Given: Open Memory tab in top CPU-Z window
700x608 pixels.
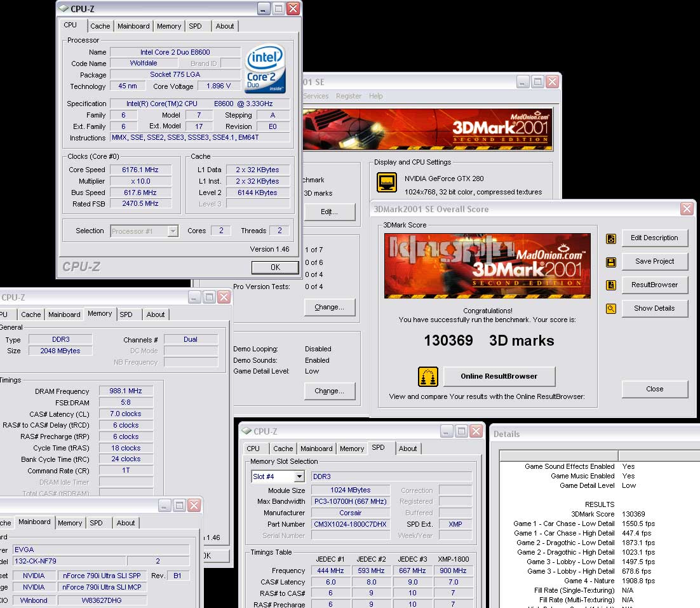Looking at the screenshot, I should pyautogui.click(x=169, y=26).
